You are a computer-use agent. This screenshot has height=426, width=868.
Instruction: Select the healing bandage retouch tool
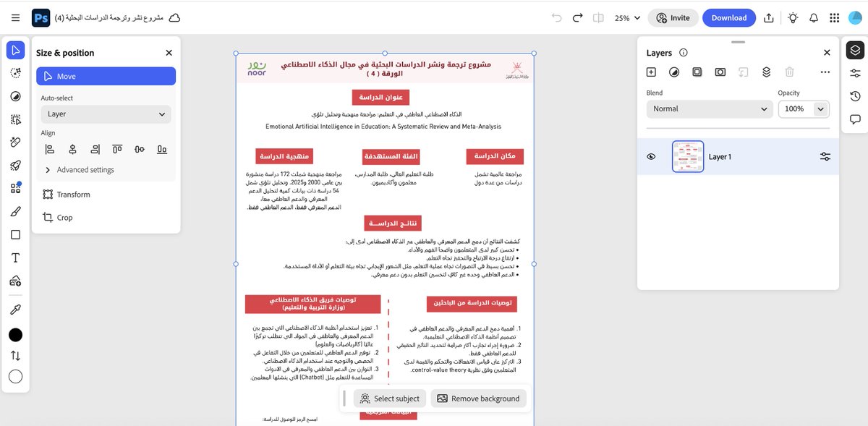15,142
